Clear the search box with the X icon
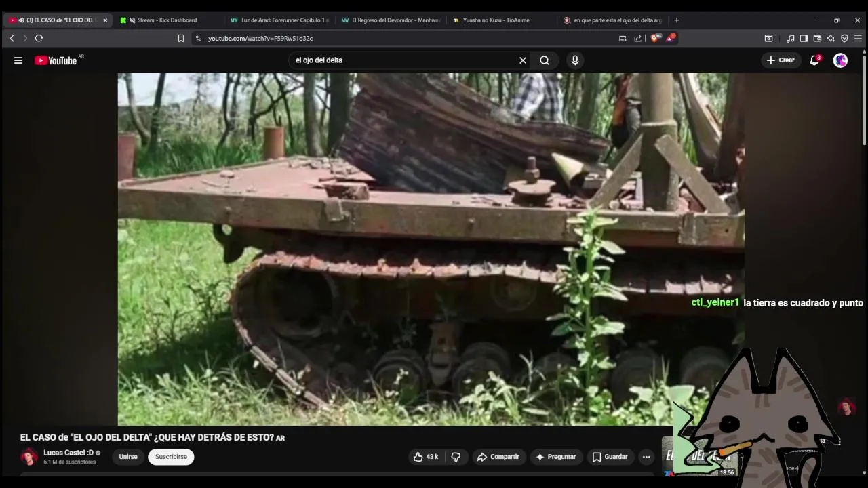868x488 pixels. [523, 60]
